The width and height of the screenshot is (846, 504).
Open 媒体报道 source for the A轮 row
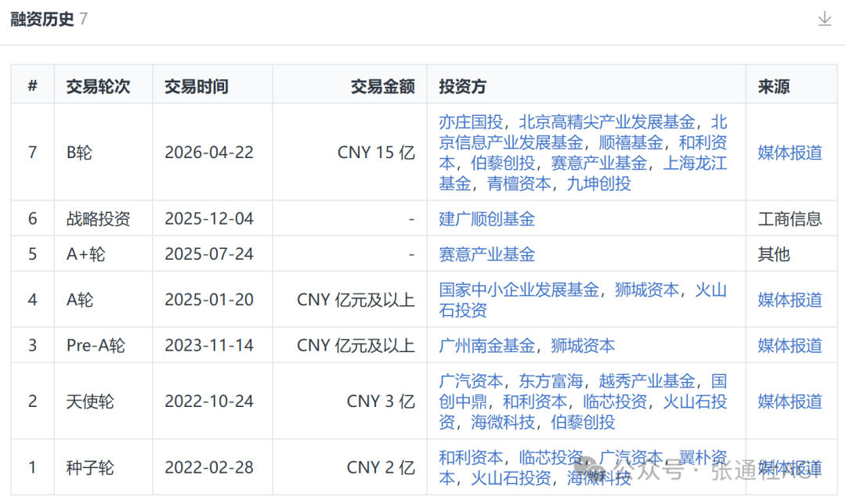pyautogui.click(x=790, y=300)
